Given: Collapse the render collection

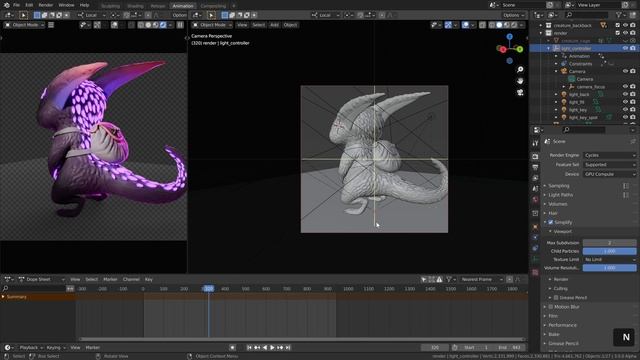Looking at the screenshot, I should [x=541, y=33].
